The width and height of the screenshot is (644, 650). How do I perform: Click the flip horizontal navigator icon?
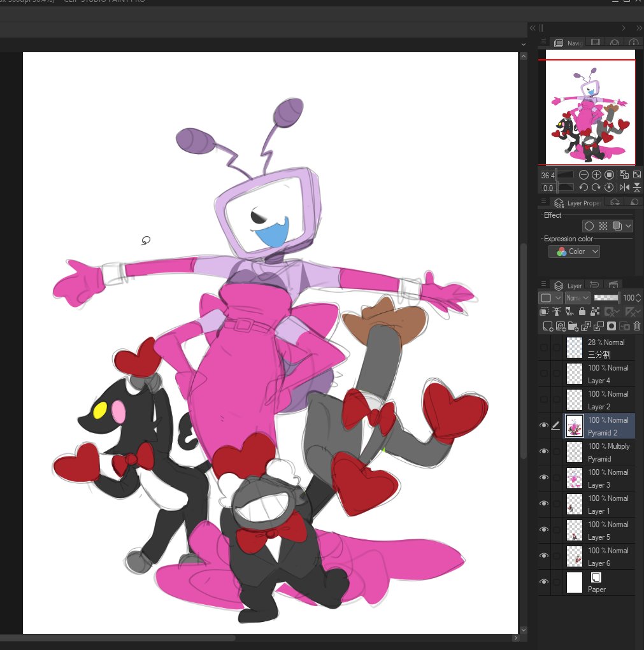(624, 187)
